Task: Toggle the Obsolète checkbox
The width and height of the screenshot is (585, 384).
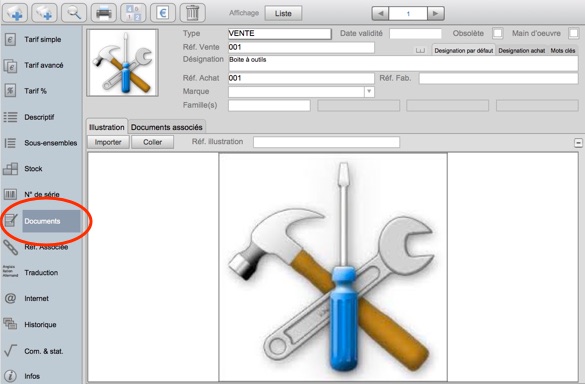Action: click(497, 34)
